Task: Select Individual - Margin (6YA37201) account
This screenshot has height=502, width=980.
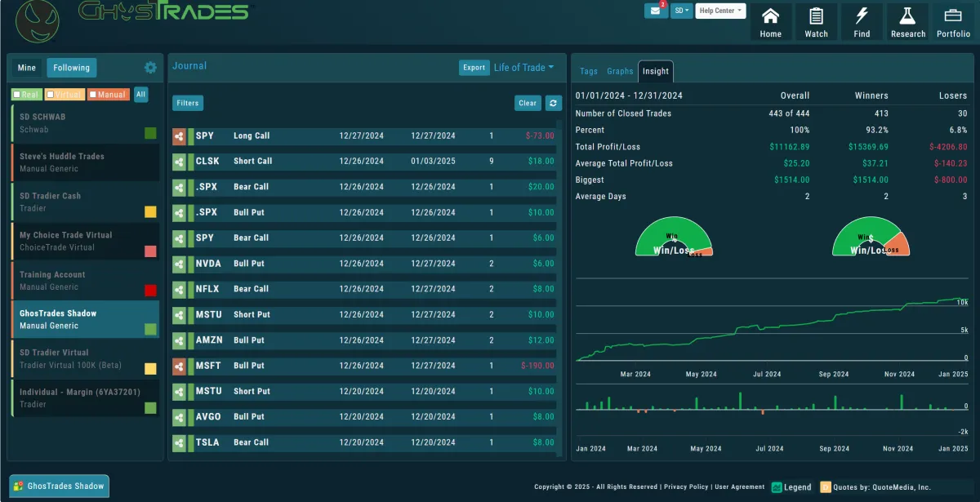Action: 84,398
